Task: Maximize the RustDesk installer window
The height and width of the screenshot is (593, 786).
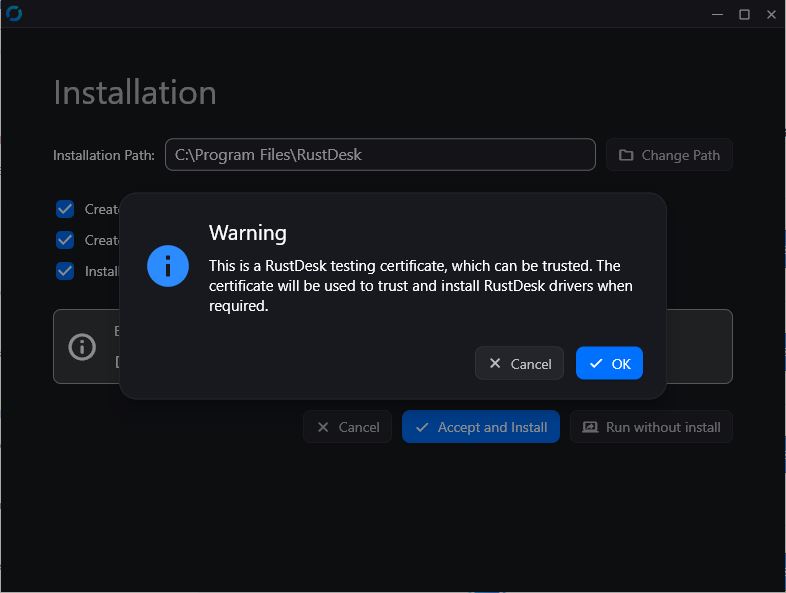Action: point(744,15)
